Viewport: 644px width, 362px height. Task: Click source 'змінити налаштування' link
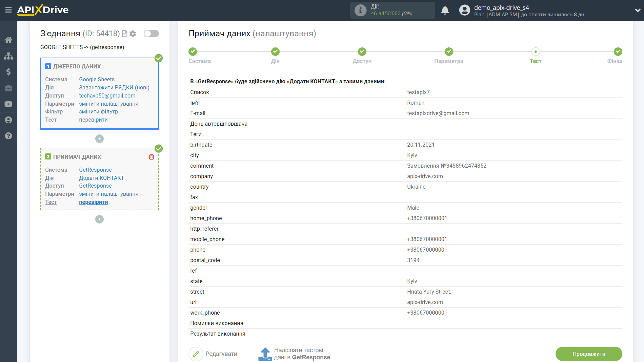coord(109,104)
